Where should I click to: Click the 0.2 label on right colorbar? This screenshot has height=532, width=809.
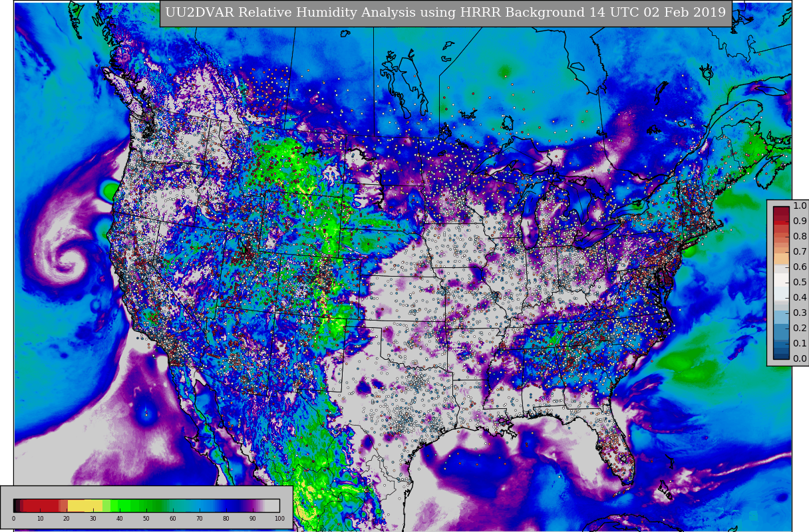(800, 328)
